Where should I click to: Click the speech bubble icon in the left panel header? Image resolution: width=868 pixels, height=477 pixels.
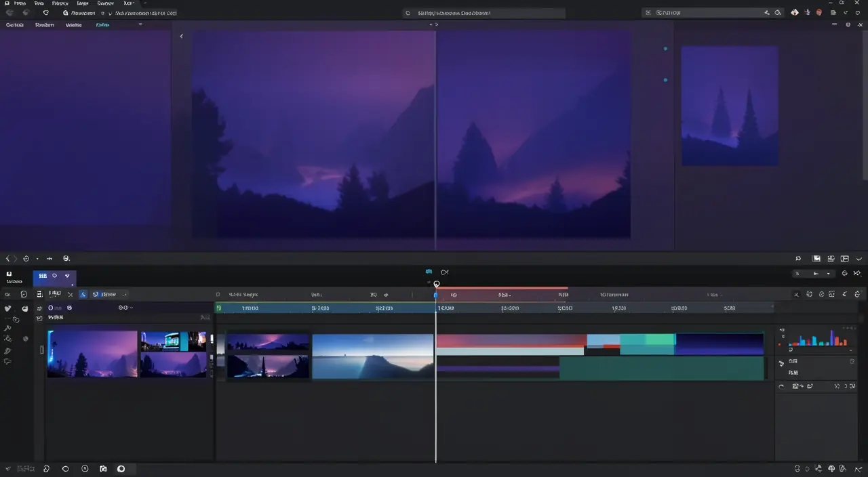(x=24, y=295)
